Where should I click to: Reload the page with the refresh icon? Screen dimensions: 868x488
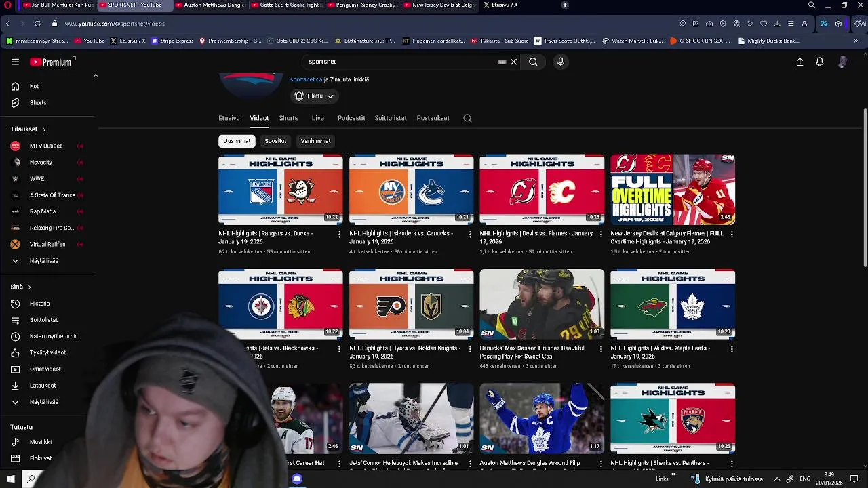(x=37, y=24)
